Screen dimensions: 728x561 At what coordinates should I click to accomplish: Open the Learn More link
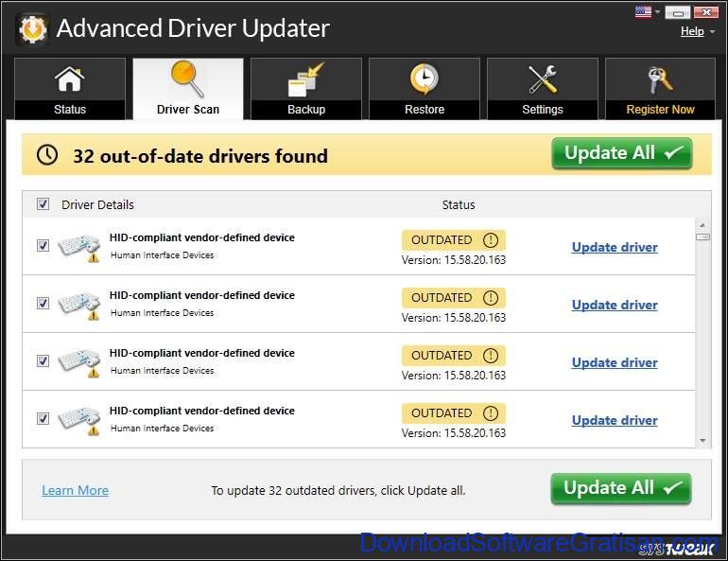(76, 490)
